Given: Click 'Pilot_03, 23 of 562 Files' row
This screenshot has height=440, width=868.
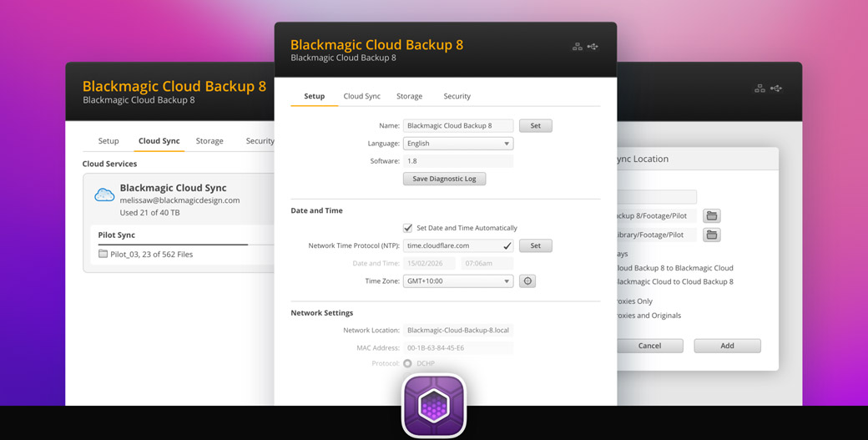Looking at the screenshot, I should click(x=145, y=255).
